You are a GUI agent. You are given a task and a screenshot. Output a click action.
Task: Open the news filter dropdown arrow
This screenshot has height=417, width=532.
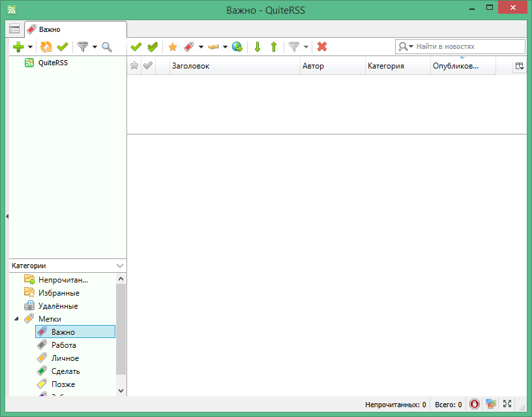pyautogui.click(x=306, y=47)
